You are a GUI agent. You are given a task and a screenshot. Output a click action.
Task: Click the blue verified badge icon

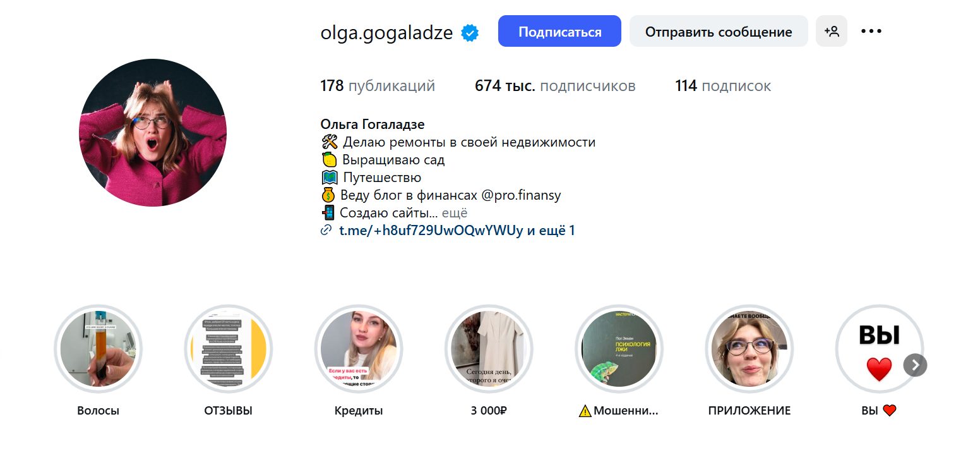(469, 33)
